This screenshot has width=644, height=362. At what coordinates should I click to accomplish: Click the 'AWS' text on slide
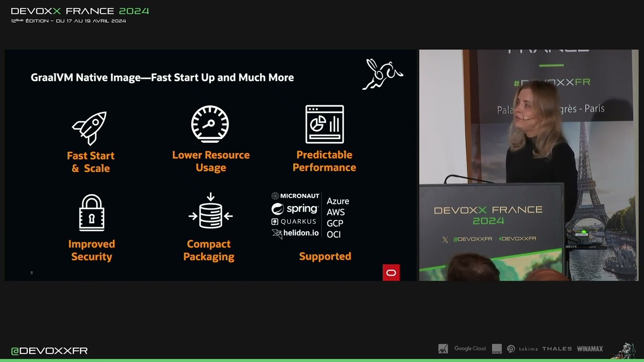tap(336, 212)
